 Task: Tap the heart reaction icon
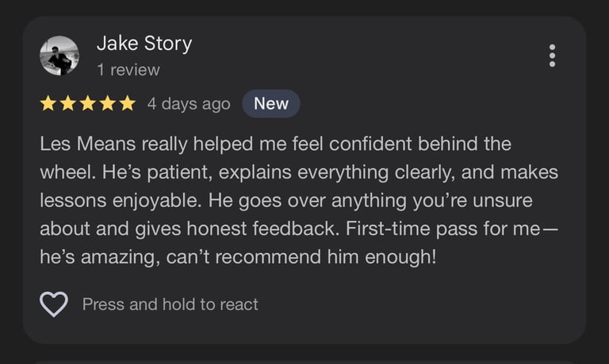coord(54,305)
